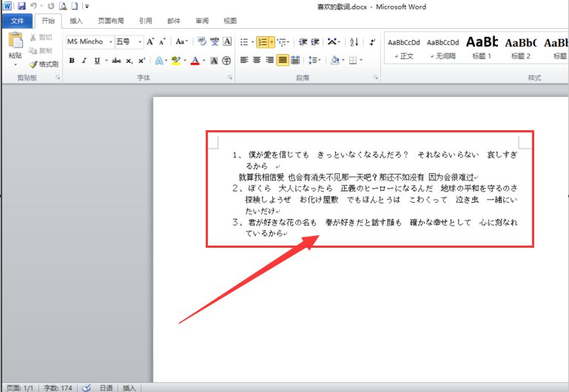
Task: Click the 格式刷 format painter button
Action: coord(44,64)
